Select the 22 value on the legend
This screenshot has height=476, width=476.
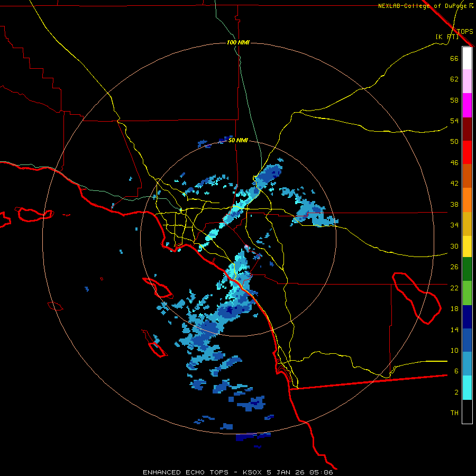(454, 288)
